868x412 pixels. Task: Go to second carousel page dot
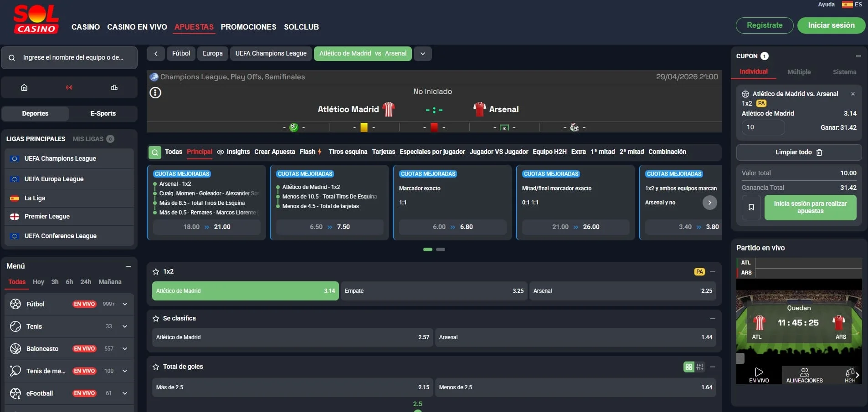(x=441, y=249)
